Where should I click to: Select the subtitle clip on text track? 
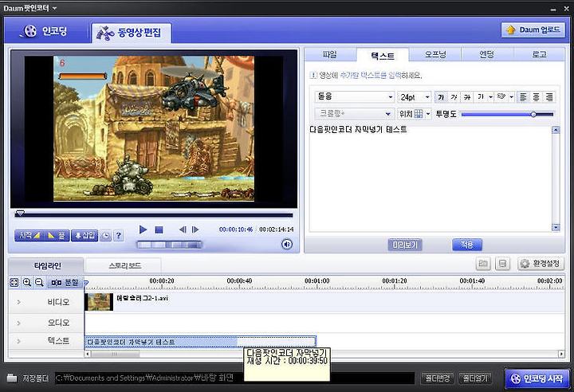click(x=200, y=342)
